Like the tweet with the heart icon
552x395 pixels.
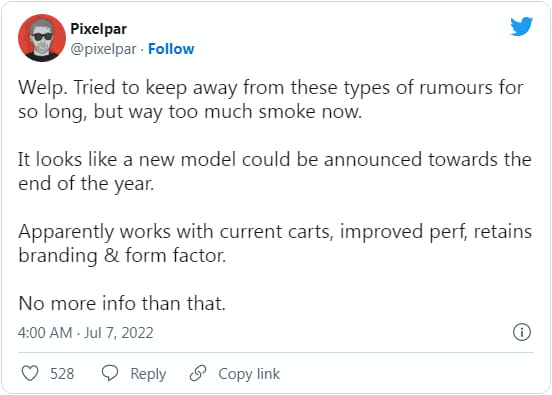click(30, 373)
